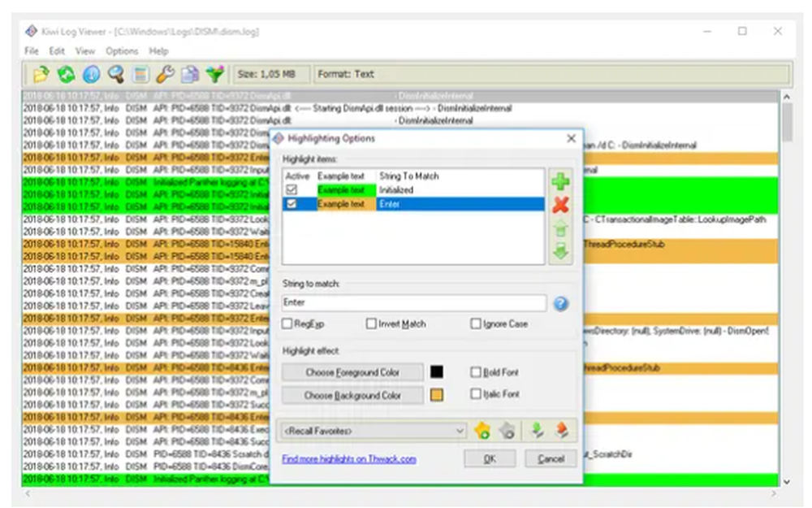Confirm the dialog with OK
The width and height of the screenshot is (812, 508).
point(490,458)
